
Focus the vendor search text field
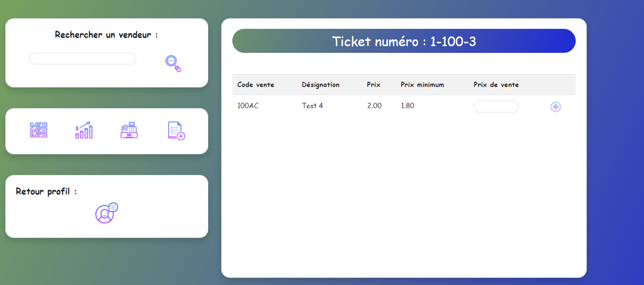pyautogui.click(x=83, y=59)
